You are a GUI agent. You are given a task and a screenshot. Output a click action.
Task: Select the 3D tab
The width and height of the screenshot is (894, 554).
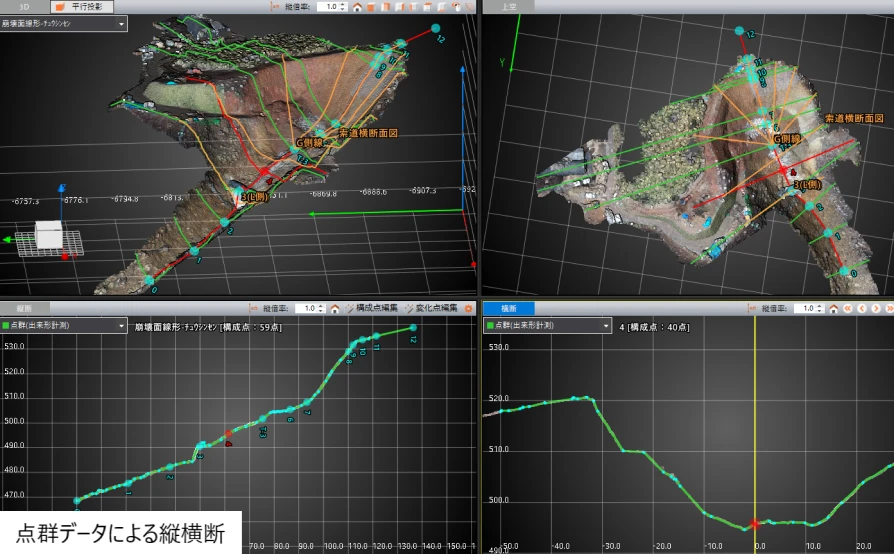pyautogui.click(x=24, y=6)
